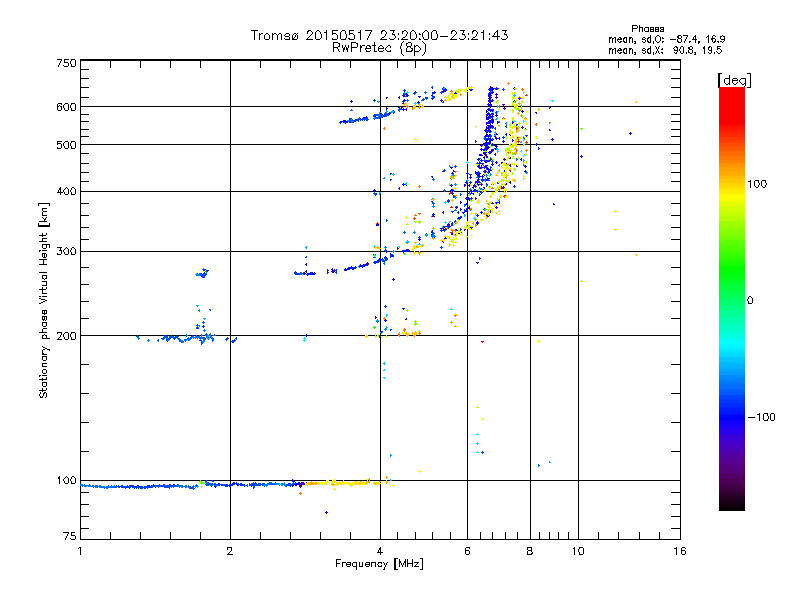Click the yellow trace segment at 100 km
This screenshot has height=600, width=800.
347,483
